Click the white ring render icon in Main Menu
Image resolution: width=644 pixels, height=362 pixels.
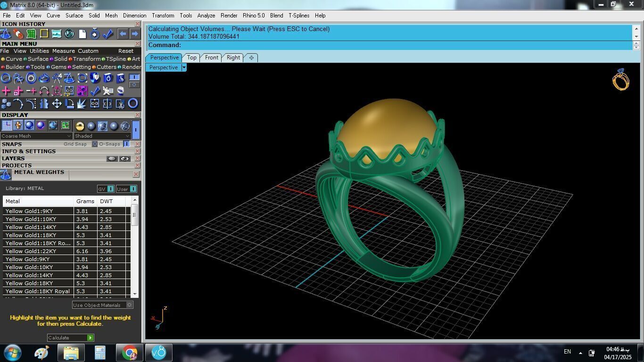(121, 90)
